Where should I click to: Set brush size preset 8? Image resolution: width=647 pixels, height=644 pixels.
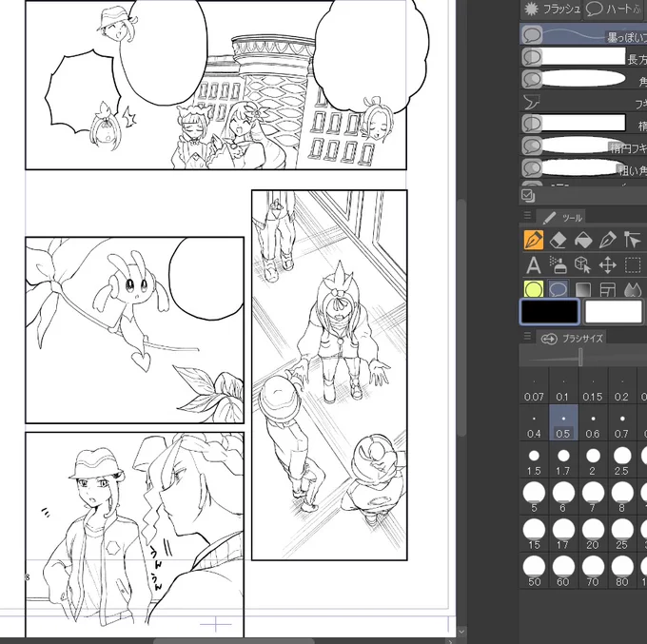pyautogui.click(x=622, y=498)
